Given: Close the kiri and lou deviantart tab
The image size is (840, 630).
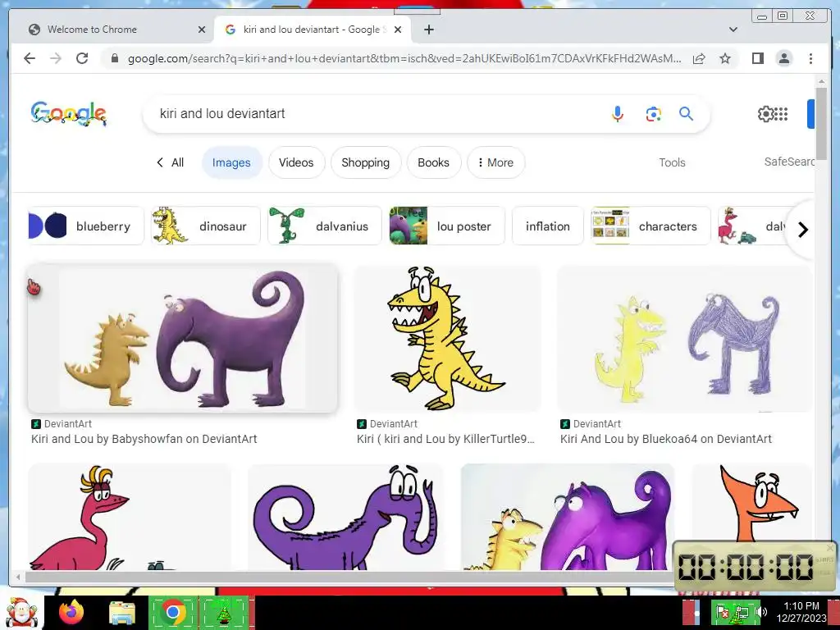Looking at the screenshot, I should pos(398,30).
